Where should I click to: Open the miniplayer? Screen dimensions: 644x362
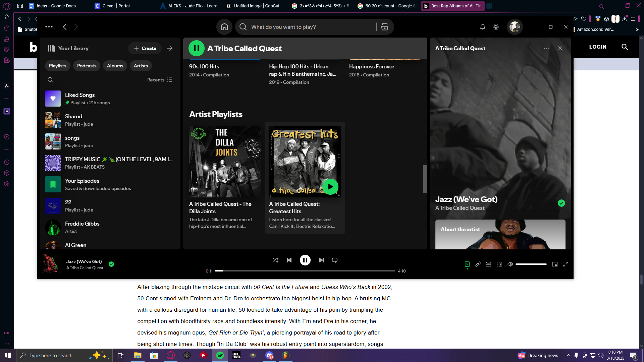click(x=555, y=264)
